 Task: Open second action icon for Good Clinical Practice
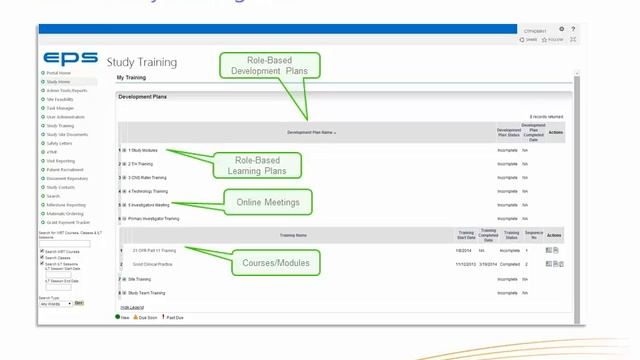click(555, 264)
